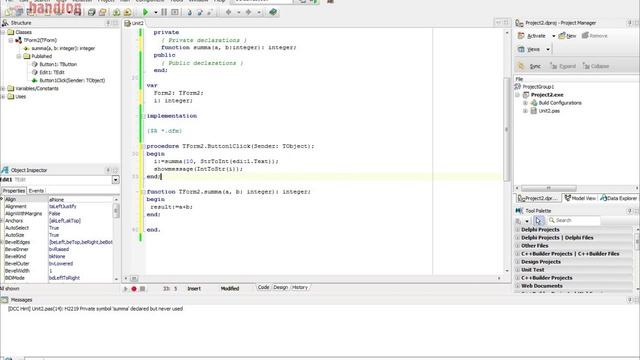Image resolution: width=640 pixels, height=360 pixels.
Task: Click the Add File to Project icon
Action: [117, 12]
